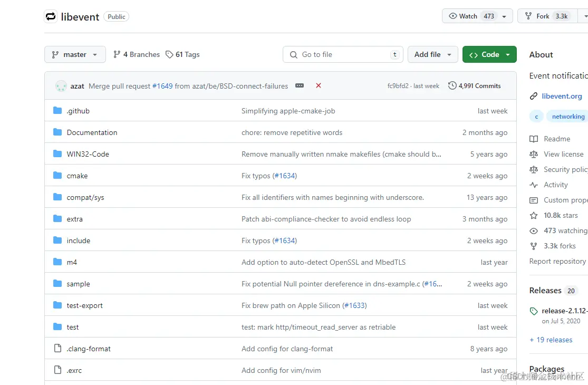588x385 pixels.
Task: Open #1634 link in cmake row
Action: click(x=285, y=176)
